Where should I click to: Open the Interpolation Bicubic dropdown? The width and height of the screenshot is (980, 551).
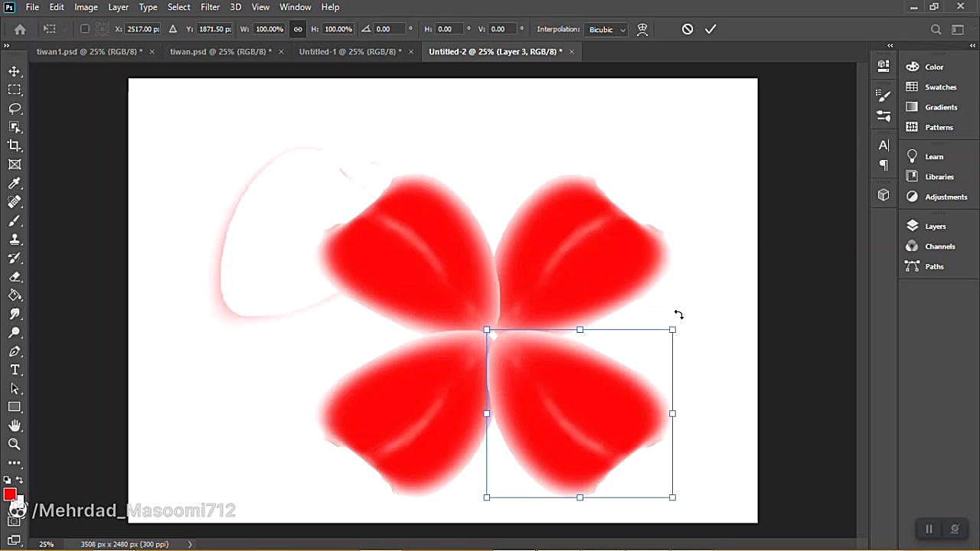point(606,29)
